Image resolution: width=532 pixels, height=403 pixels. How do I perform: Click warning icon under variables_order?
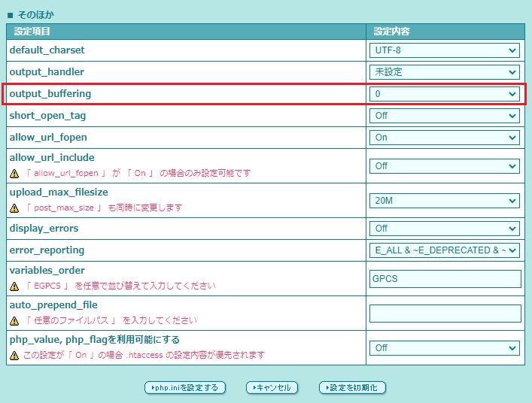pyautogui.click(x=14, y=286)
